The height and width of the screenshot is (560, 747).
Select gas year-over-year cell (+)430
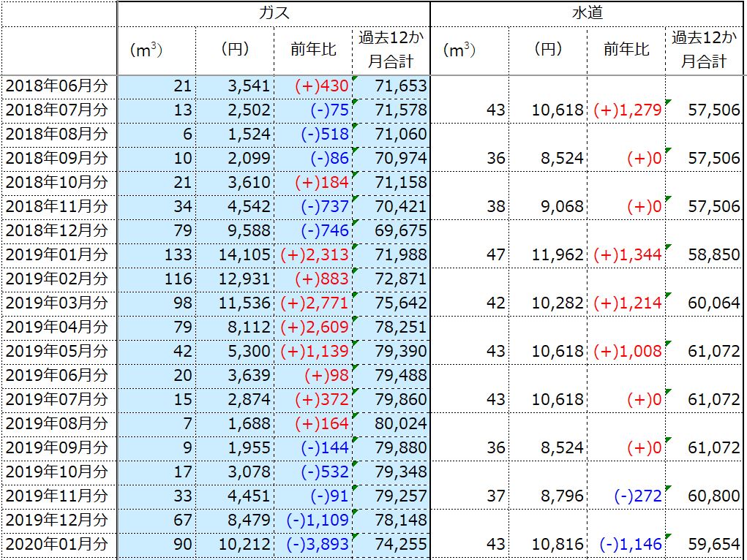tap(313, 87)
